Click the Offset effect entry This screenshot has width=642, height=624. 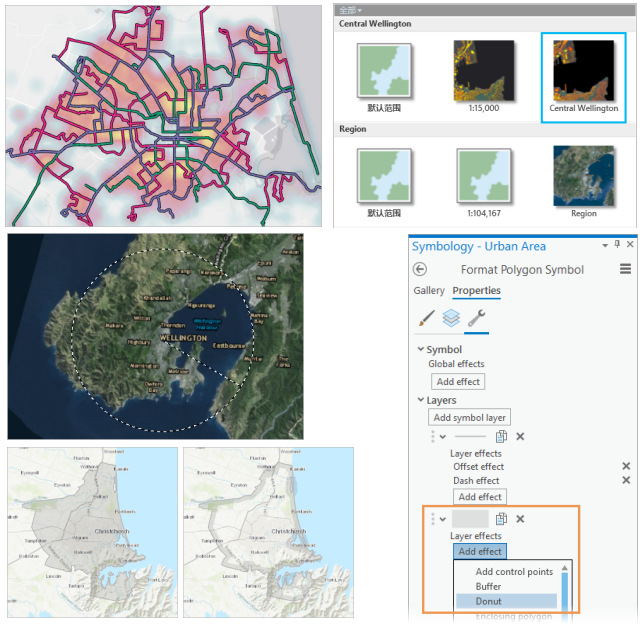pyautogui.click(x=478, y=466)
